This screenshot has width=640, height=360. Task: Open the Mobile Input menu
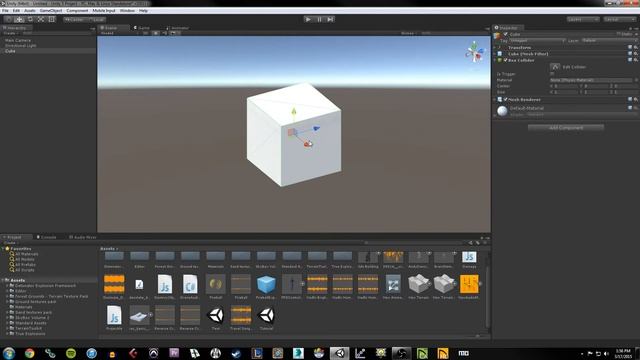click(x=104, y=11)
